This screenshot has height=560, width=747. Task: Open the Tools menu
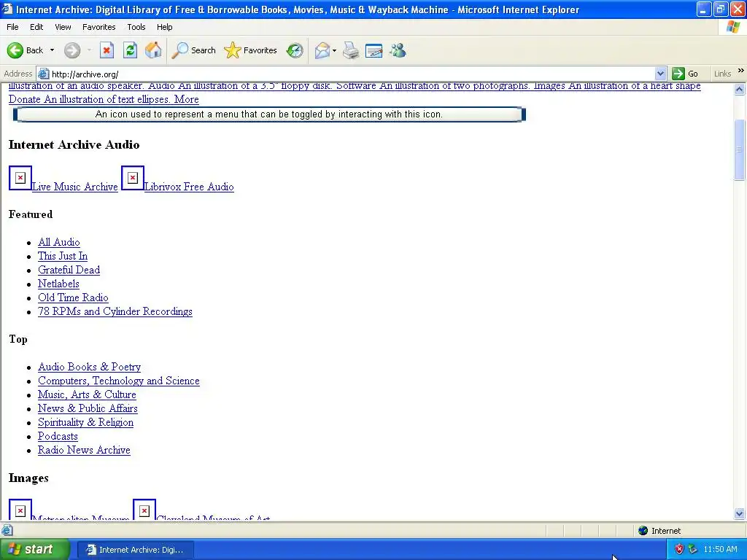[x=136, y=27]
